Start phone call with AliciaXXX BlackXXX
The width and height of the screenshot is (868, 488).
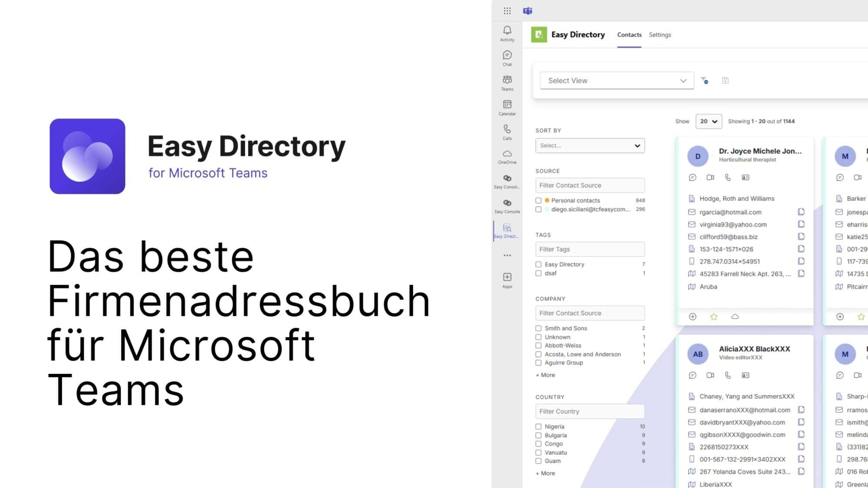(728, 375)
